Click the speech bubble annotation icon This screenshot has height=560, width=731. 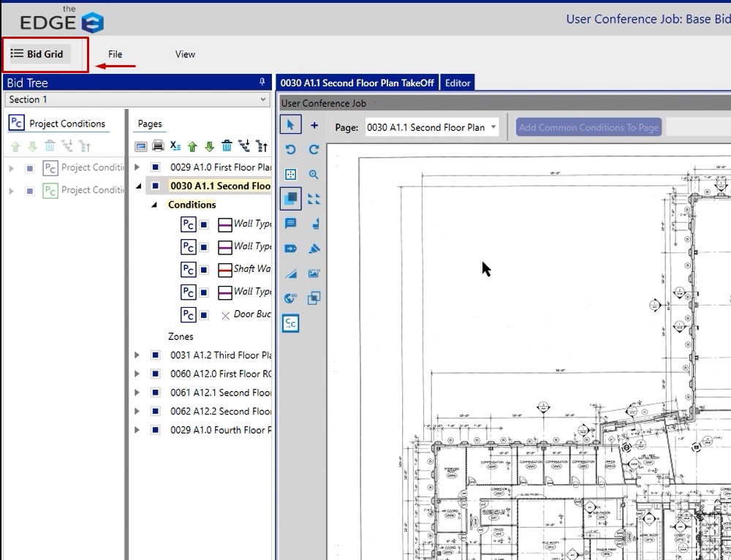[290, 224]
